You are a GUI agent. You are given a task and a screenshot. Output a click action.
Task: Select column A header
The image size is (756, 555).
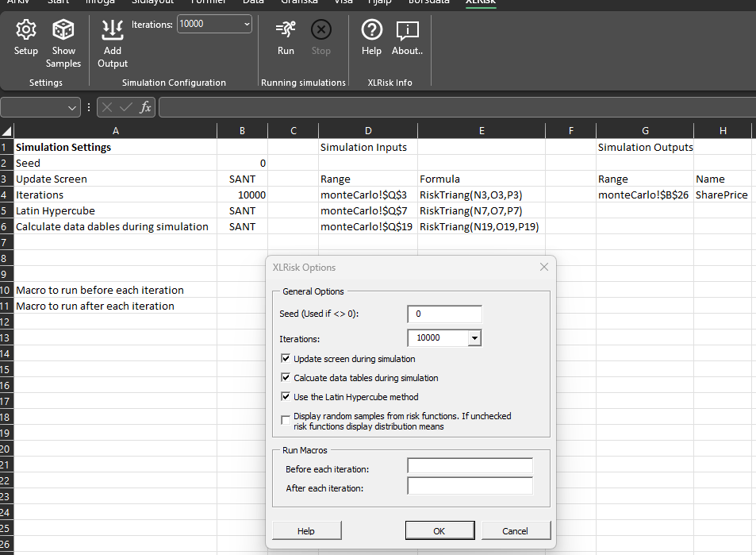point(116,131)
